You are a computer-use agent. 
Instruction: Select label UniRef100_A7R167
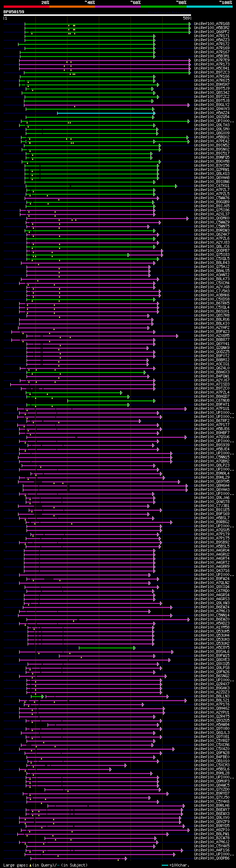(212, 52)
